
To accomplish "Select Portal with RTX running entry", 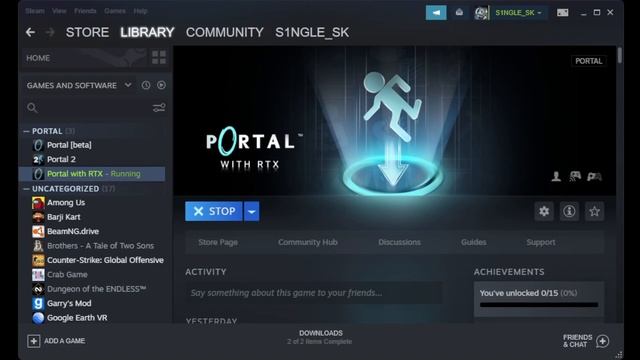I will (93, 174).
